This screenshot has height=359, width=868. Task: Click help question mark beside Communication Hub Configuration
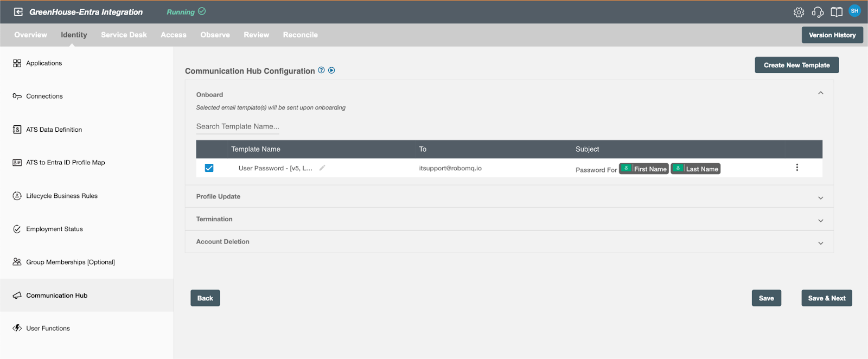pyautogui.click(x=321, y=70)
